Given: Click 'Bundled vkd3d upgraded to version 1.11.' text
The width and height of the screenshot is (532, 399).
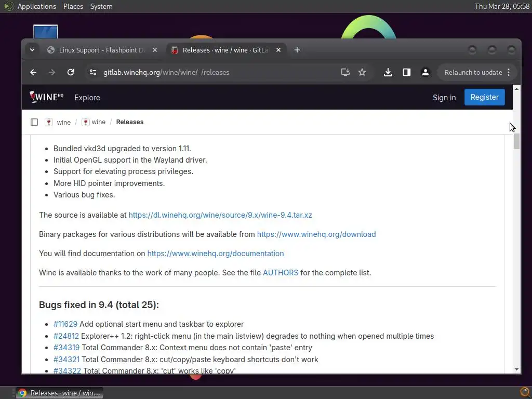Looking at the screenshot, I should coord(122,149).
